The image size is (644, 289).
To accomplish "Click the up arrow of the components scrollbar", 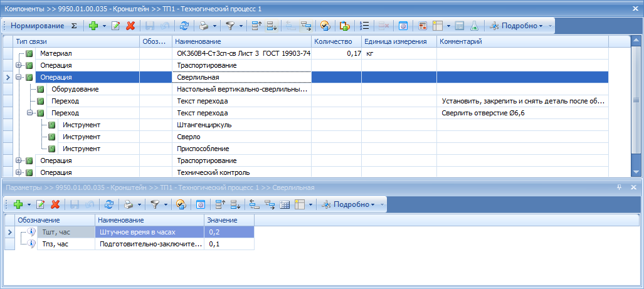I will [636, 40].
